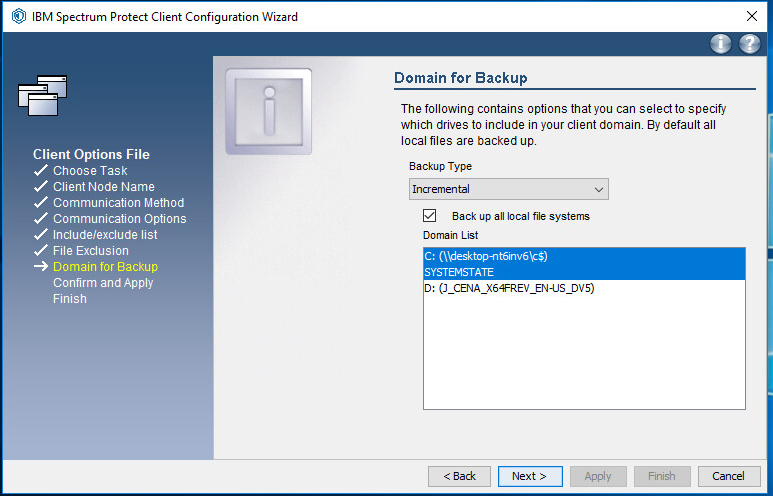Open help via question mark icon
Image resolution: width=773 pixels, height=496 pixels.
[749, 43]
